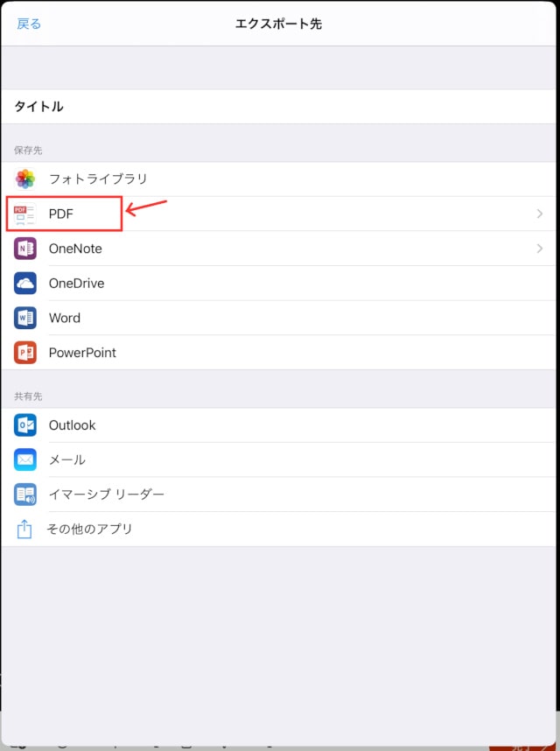Tap the purple OneNote icon
Viewport: 560px width, 751px height.
(x=24, y=249)
